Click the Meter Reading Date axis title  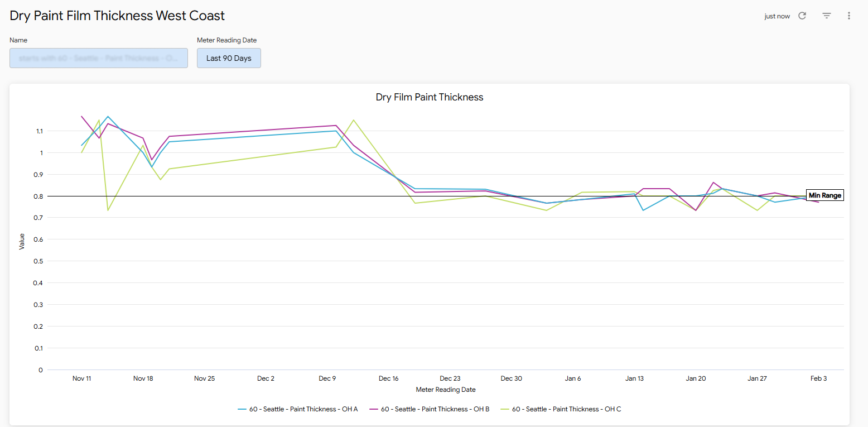[446, 390]
